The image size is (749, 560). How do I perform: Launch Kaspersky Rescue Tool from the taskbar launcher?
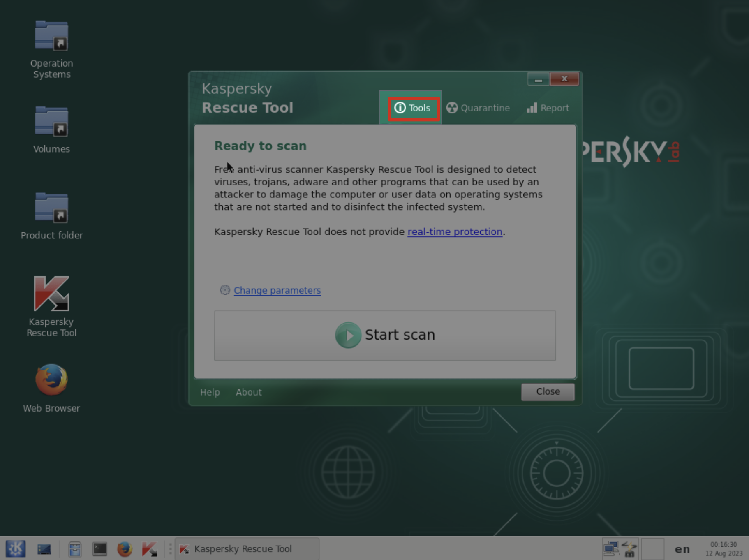150,549
